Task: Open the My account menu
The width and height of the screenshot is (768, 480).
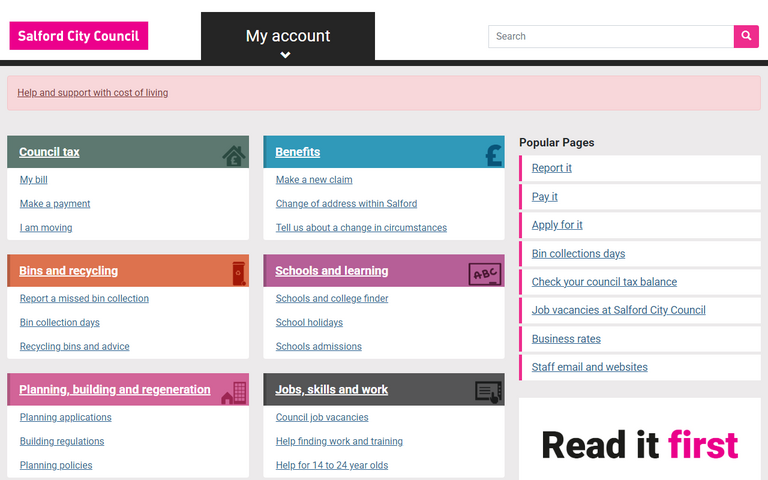Action: coord(288,36)
